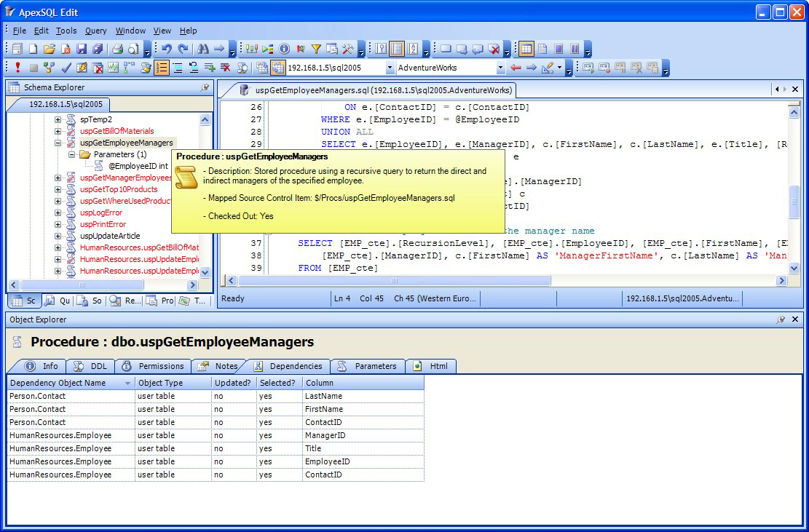The height and width of the screenshot is (532, 809).
Task: Open the Window menu
Action: point(130,31)
